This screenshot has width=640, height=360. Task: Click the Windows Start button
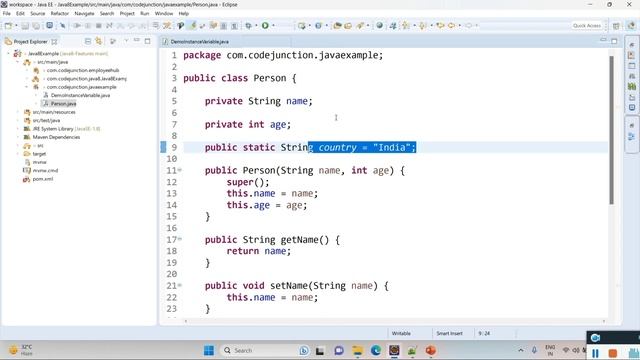coord(209,351)
